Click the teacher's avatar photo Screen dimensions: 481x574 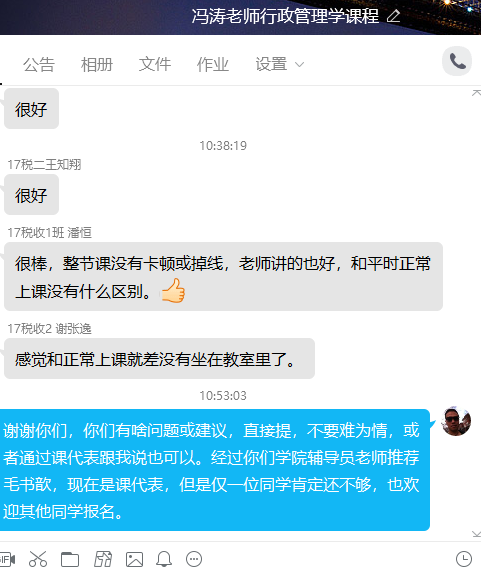coord(456,421)
